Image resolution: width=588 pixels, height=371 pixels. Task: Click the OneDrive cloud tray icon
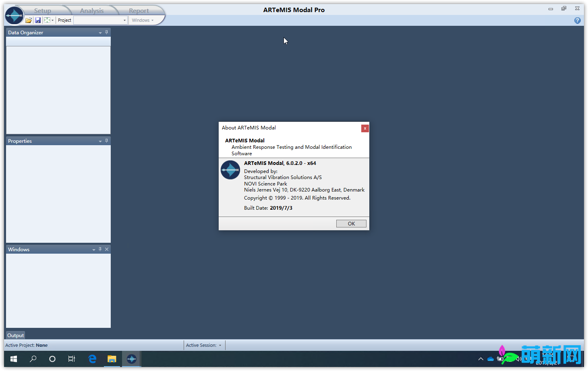point(491,359)
